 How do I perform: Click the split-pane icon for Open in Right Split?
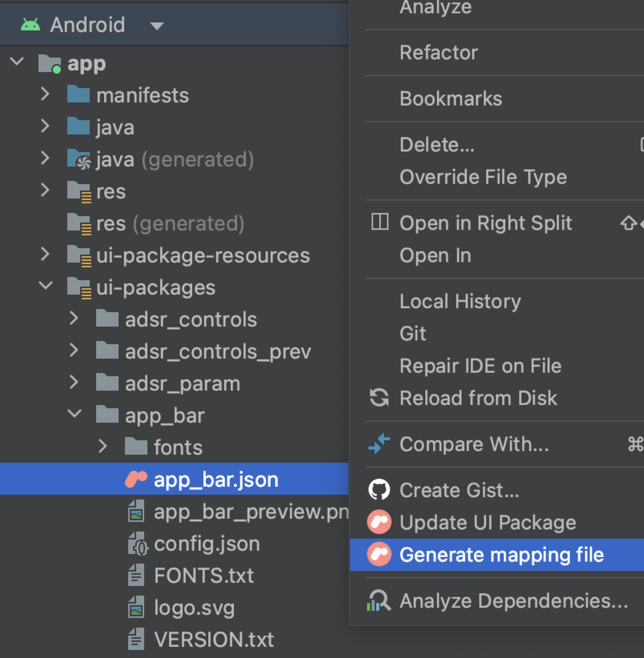[x=380, y=222]
